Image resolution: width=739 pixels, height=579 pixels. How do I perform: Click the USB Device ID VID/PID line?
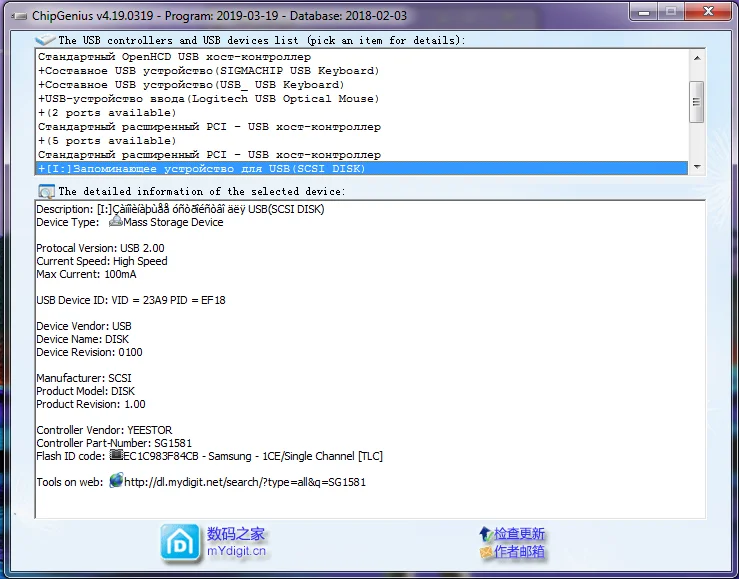pos(131,300)
